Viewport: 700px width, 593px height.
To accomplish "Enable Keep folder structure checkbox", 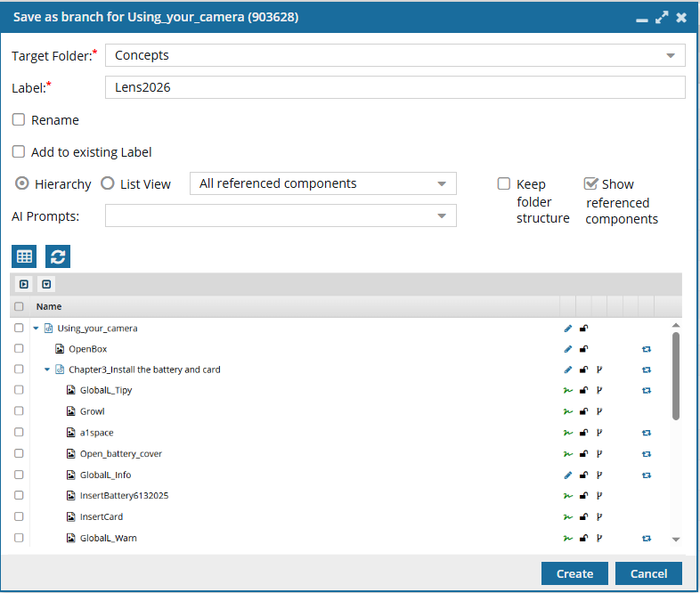I will [504, 183].
